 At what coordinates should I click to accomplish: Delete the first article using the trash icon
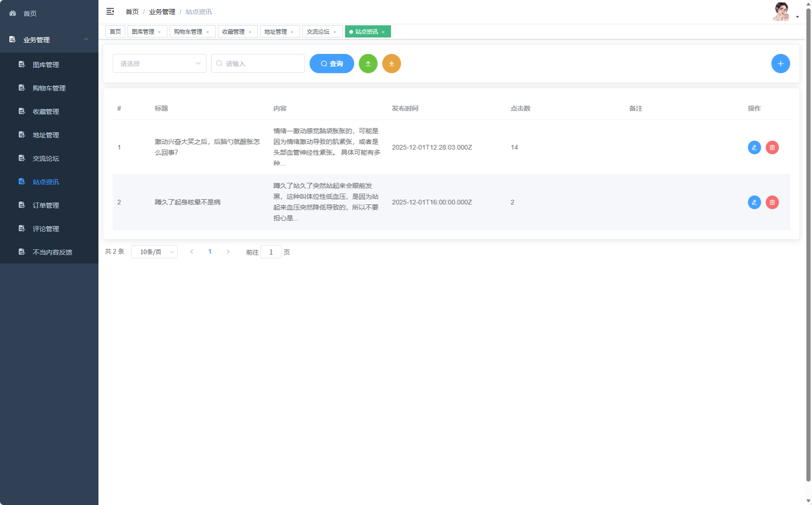click(x=772, y=147)
